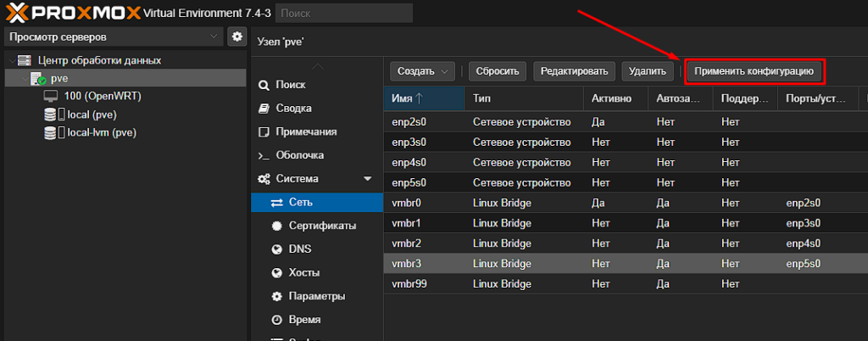Open the Примечания menu item

pos(317,131)
